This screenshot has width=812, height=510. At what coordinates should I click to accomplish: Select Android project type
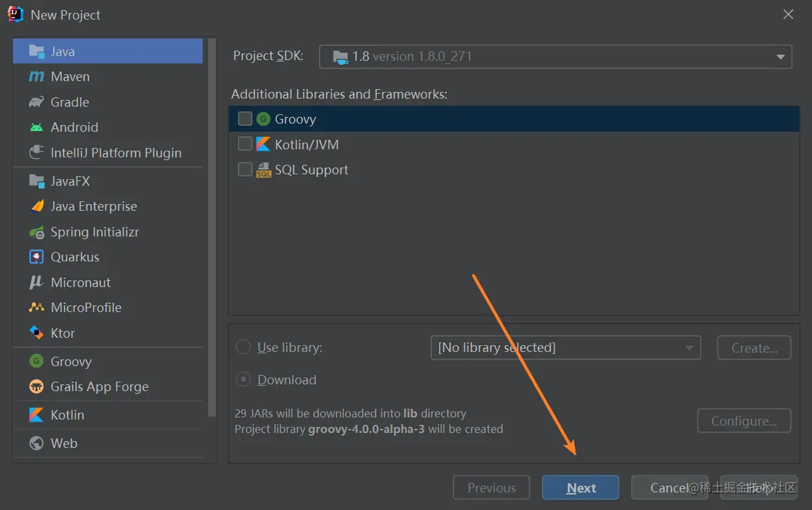pyautogui.click(x=107, y=127)
